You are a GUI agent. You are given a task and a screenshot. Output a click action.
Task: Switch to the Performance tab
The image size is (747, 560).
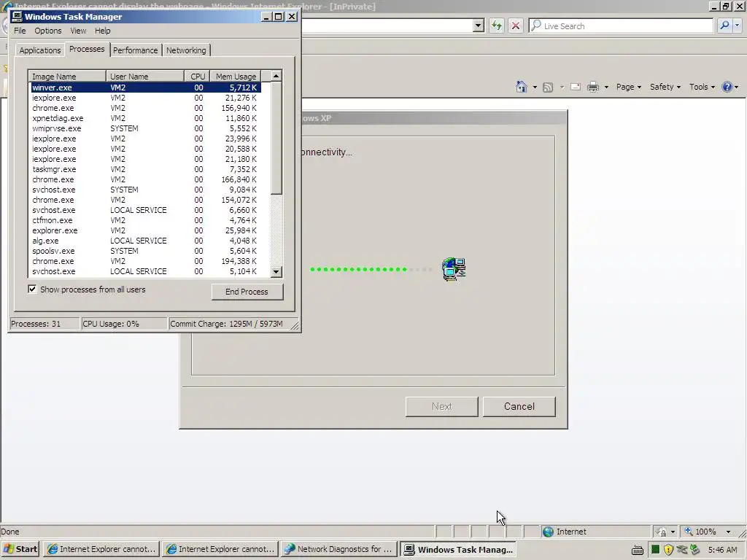coord(135,50)
